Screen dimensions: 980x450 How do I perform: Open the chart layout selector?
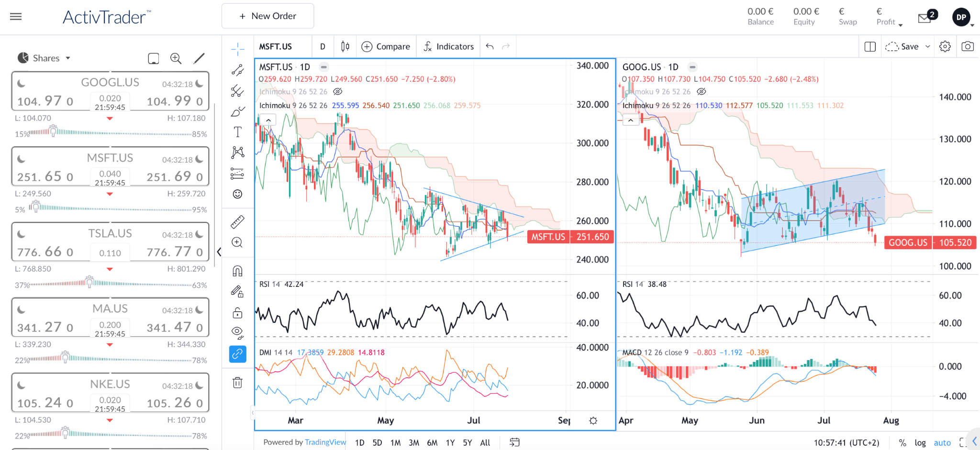(x=870, y=46)
